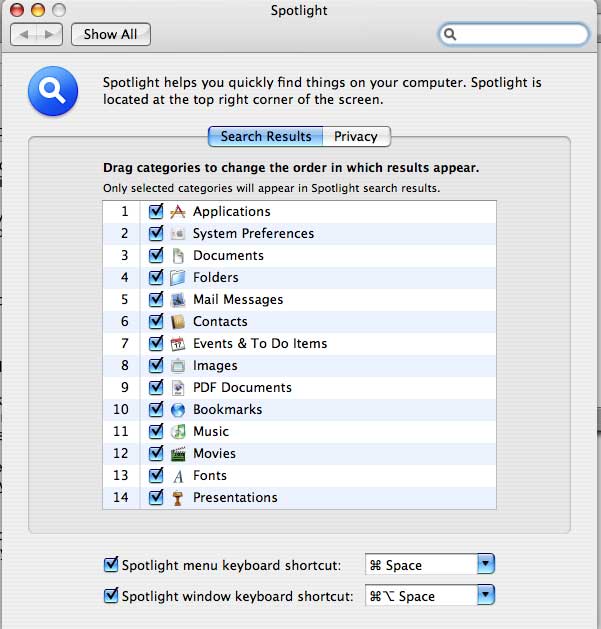Uncheck the Documents category checkbox
Image resolution: width=601 pixels, height=629 pixels.
tap(155, 255)
